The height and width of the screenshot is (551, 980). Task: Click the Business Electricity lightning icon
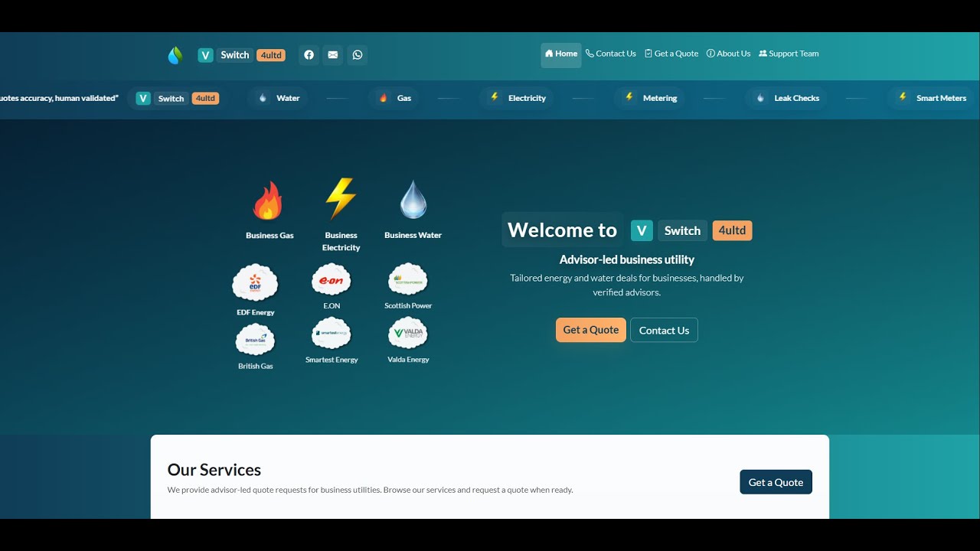[341, 198]
